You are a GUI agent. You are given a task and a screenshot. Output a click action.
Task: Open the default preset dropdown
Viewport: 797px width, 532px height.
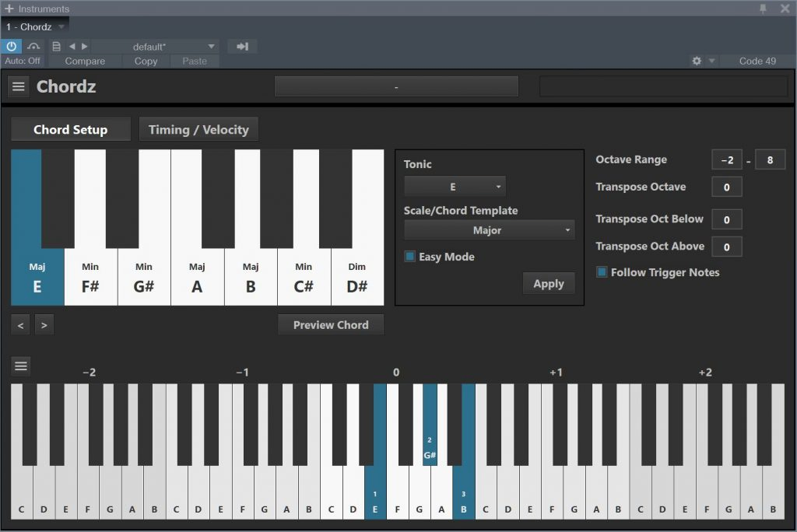pos(156,47)
